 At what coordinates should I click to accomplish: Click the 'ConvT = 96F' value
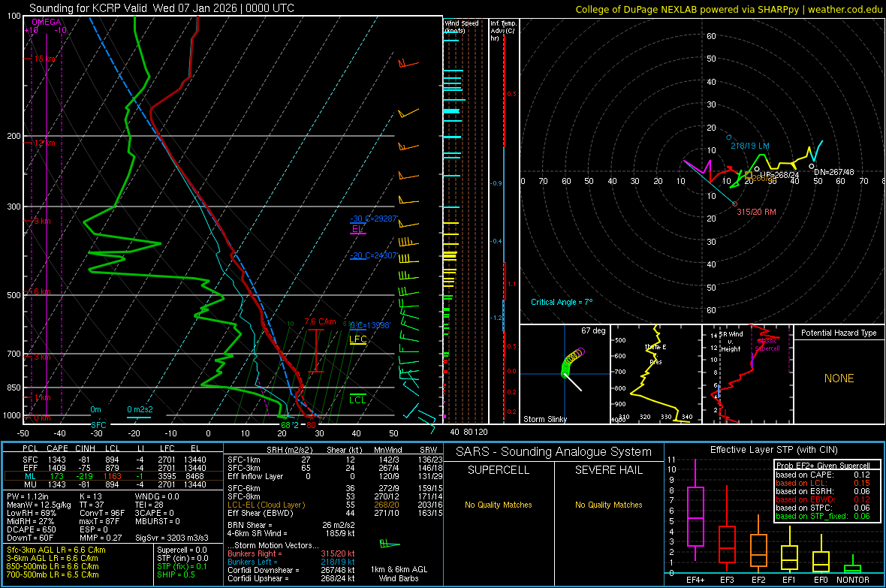(101, 514)
